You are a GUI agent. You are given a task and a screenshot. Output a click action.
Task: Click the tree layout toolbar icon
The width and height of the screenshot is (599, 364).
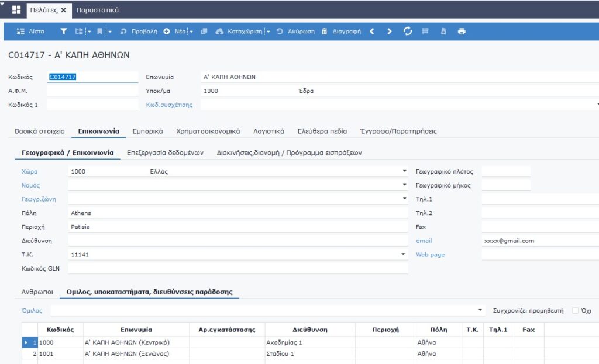(x=79, y=32)
